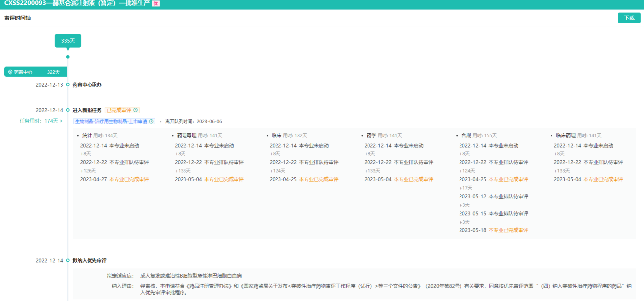Click the clock icon in 生物制品 tag

coord(152,121)
